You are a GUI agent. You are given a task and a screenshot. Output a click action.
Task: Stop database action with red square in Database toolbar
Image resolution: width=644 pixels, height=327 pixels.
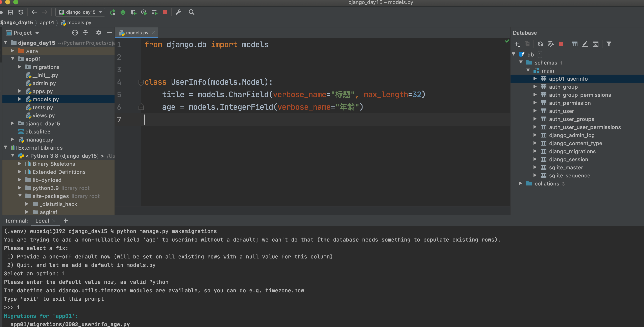[x=561, y=44]
